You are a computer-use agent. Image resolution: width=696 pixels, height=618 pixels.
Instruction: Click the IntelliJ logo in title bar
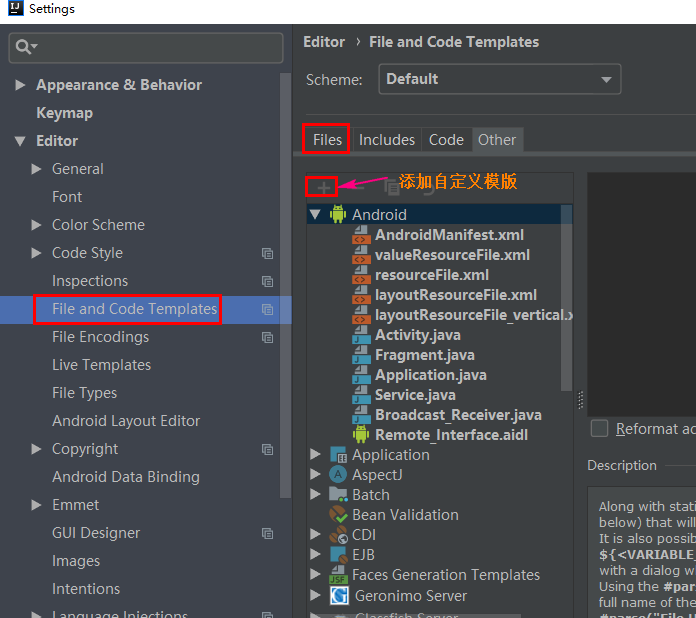click(x=16, y=8)
